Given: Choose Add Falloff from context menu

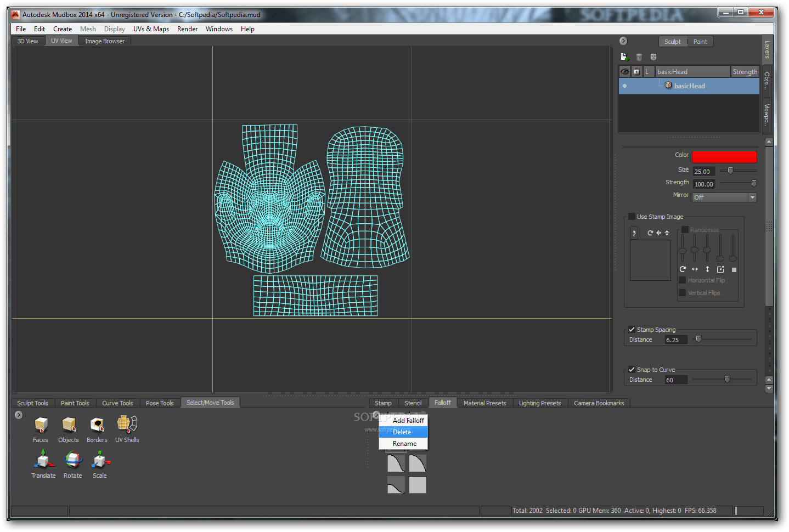Looking at the screenshot, I should [x=403, y=421].
